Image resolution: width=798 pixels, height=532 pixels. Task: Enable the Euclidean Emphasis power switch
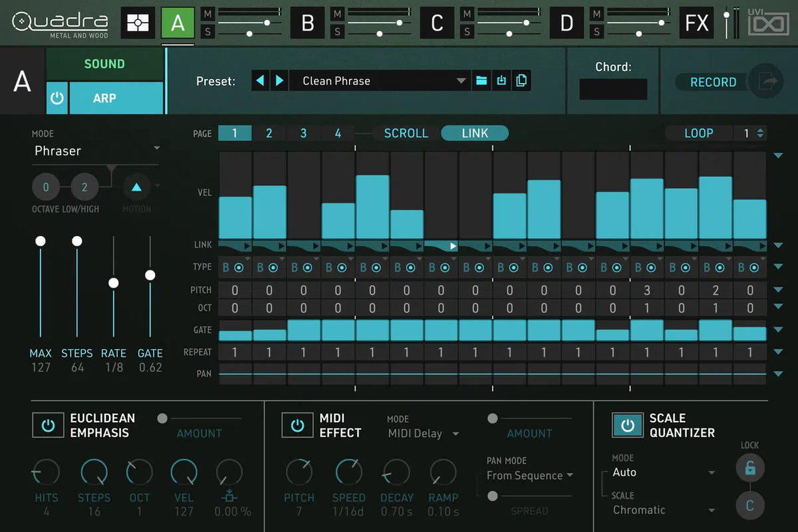click(x=48, y=426)
